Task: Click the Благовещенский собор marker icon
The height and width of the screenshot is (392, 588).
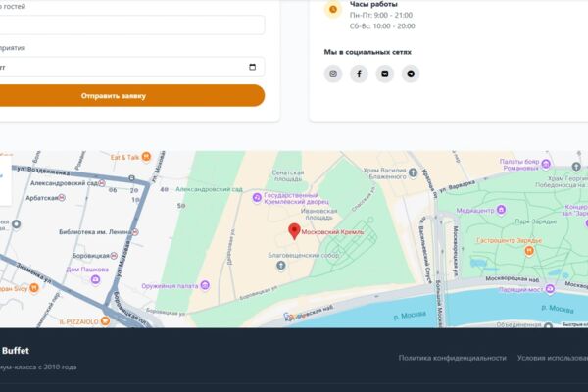Action: (281, 266)
